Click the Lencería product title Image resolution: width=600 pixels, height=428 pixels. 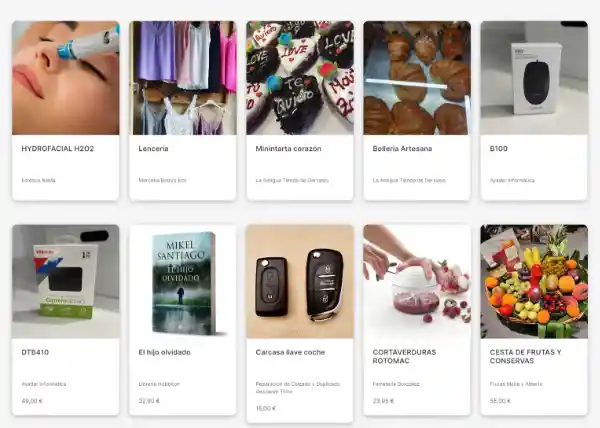(x=153, y=149)
